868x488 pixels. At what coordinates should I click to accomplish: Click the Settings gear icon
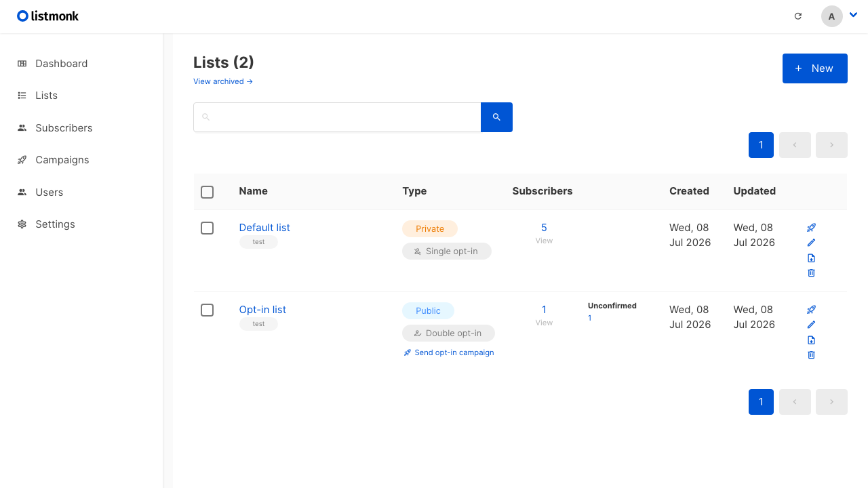(22, 224)
